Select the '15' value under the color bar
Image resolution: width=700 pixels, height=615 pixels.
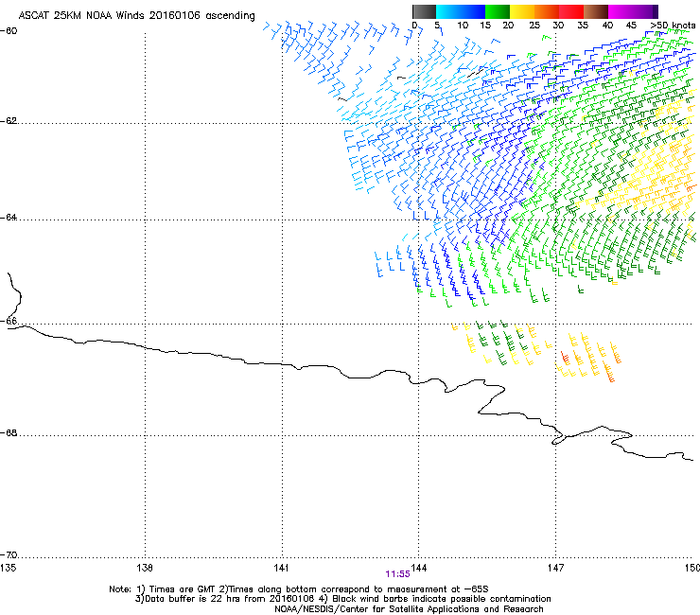tap(485, 26)
